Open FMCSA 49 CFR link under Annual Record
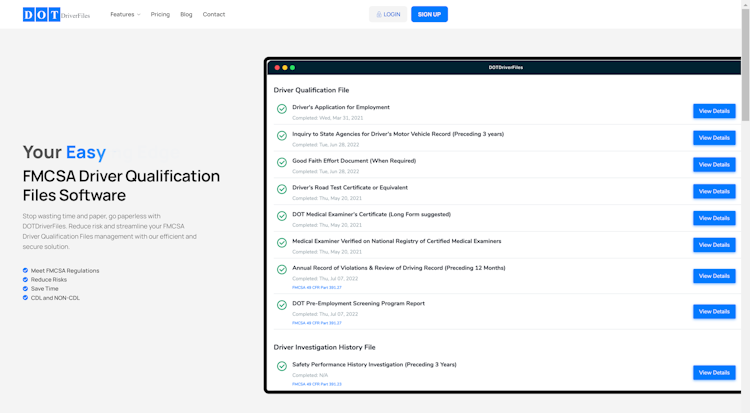 click(x=317, y=288)
